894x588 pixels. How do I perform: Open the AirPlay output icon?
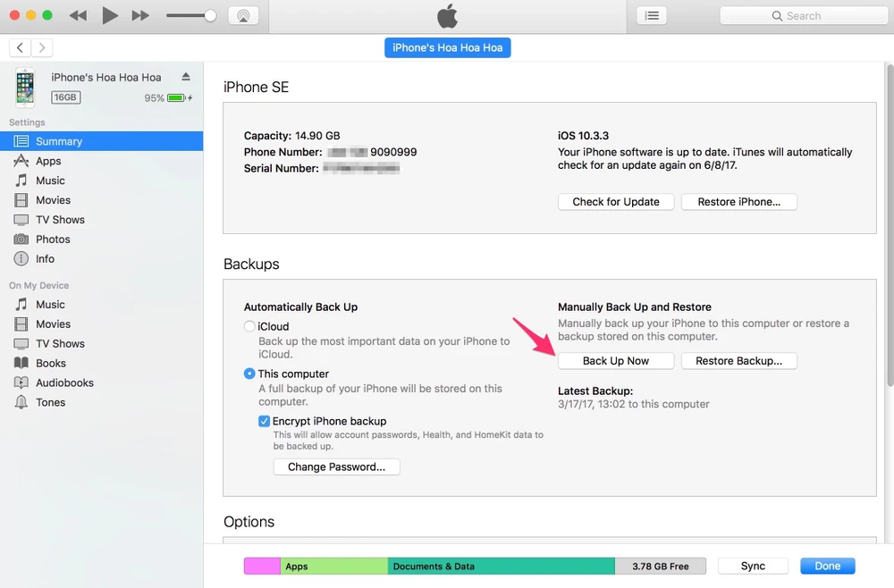[x=240, y=15]
